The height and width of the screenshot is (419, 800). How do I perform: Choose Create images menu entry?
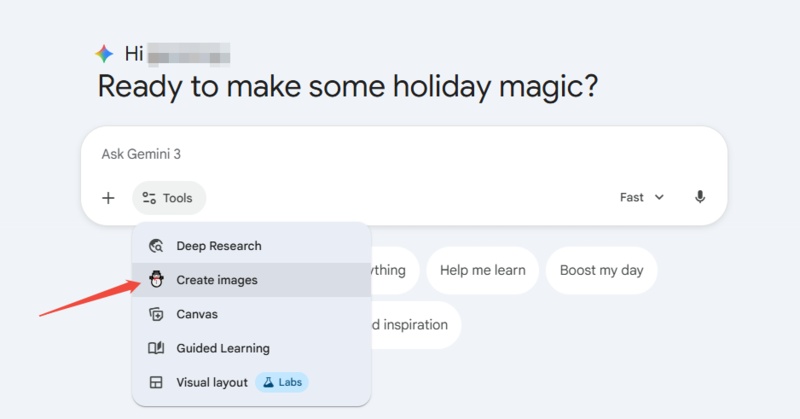(217, 280)
